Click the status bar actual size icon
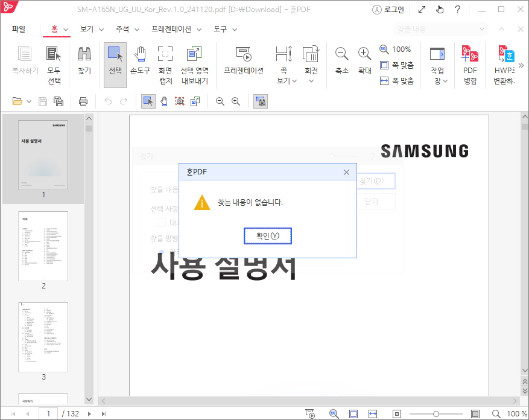Viewport: 529px width, 420px height. [x=397, y=414]
